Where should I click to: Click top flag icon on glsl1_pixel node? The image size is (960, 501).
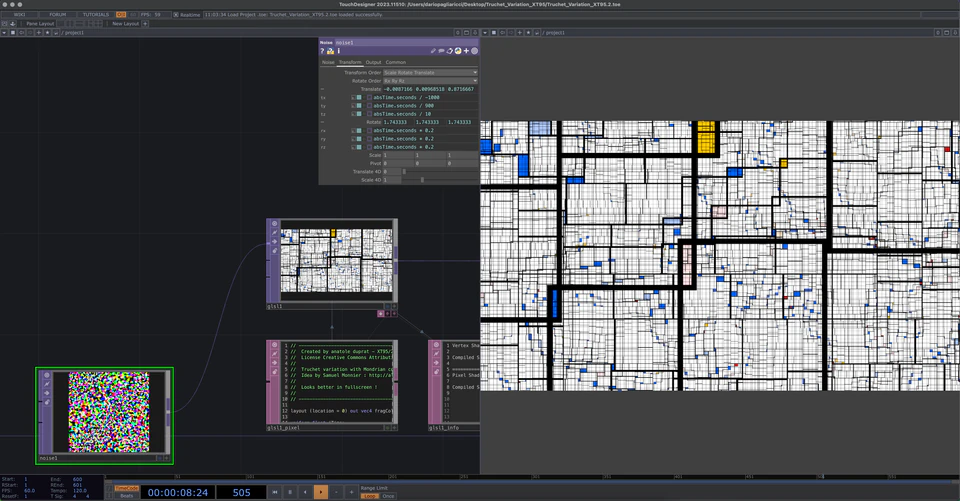pos(274,345)
